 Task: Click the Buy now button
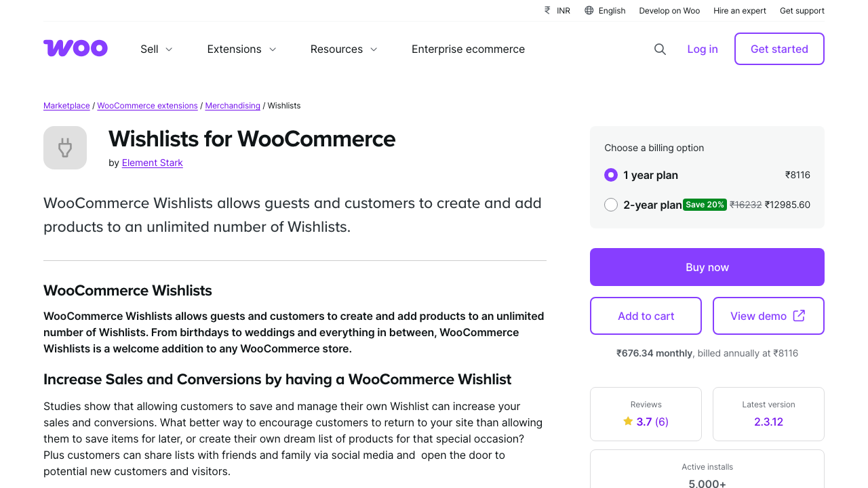coord(707,267)
